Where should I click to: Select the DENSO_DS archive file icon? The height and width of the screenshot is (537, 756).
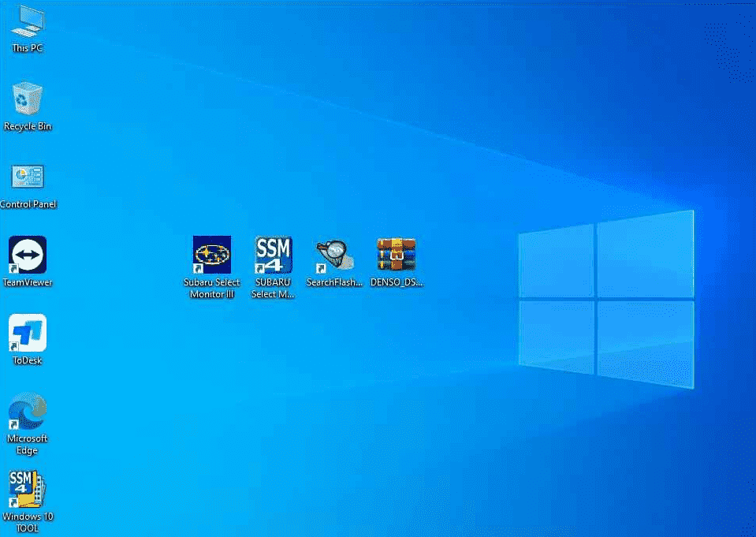click(397, 254)
